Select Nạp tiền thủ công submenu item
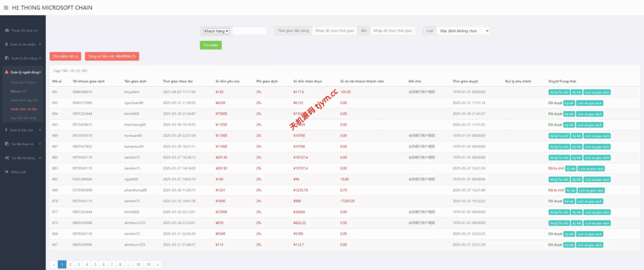The image size is (644, 270). [x=23, y=117]
